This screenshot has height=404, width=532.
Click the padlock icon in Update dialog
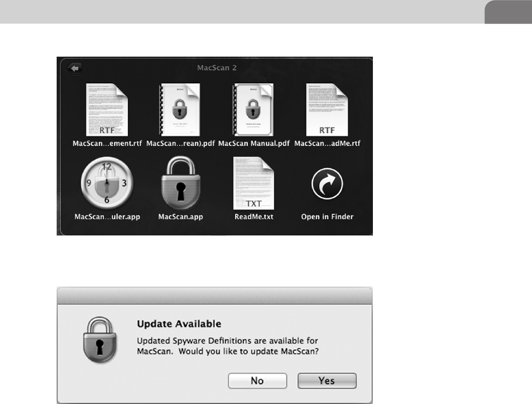tap(100, 339)
